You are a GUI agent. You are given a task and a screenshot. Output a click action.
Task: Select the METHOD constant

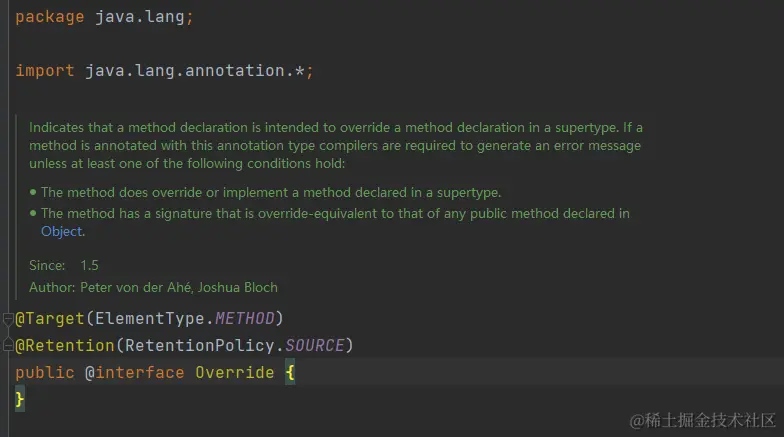244,318
